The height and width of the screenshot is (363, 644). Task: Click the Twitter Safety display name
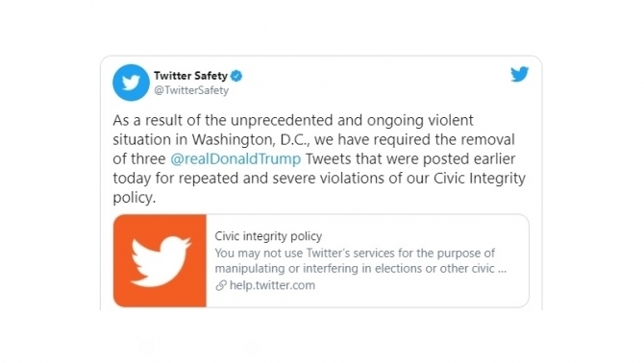[190, 76]
